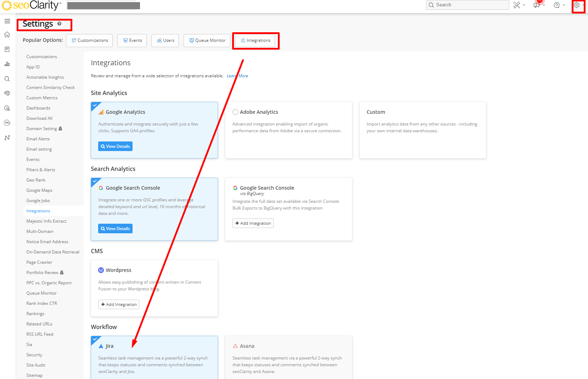The height and width of the screenshot is (379, 588).
Task: Click View Details for Google Search Console
Action: 115,229
